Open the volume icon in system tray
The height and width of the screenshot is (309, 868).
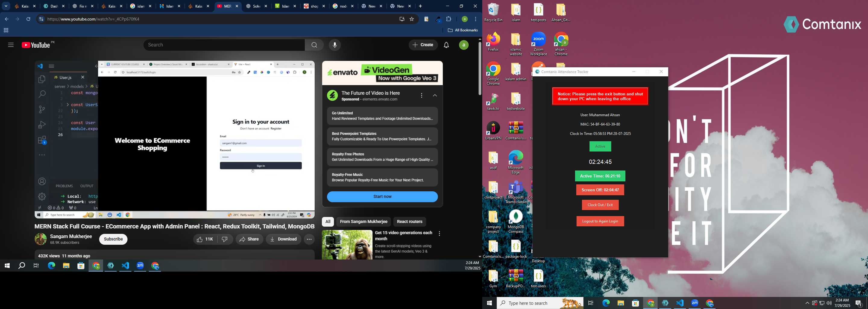pyautogui.click(x=829, y=303)
